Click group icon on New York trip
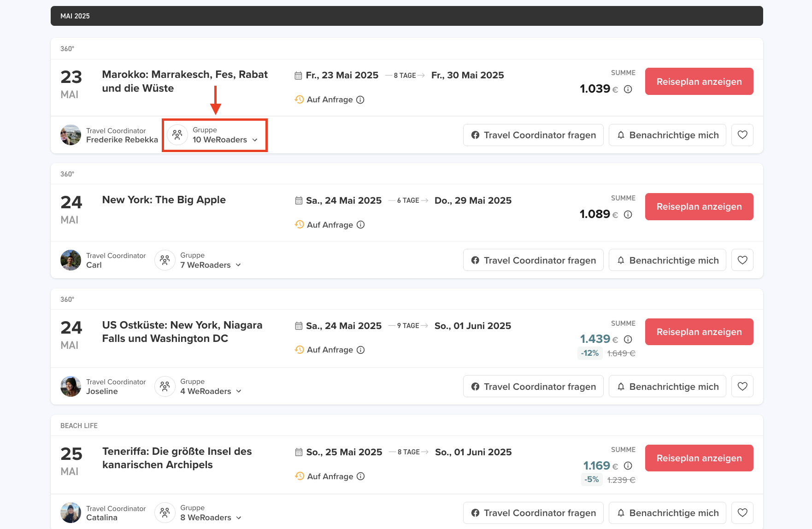812x529 pixels. point(165,260)
